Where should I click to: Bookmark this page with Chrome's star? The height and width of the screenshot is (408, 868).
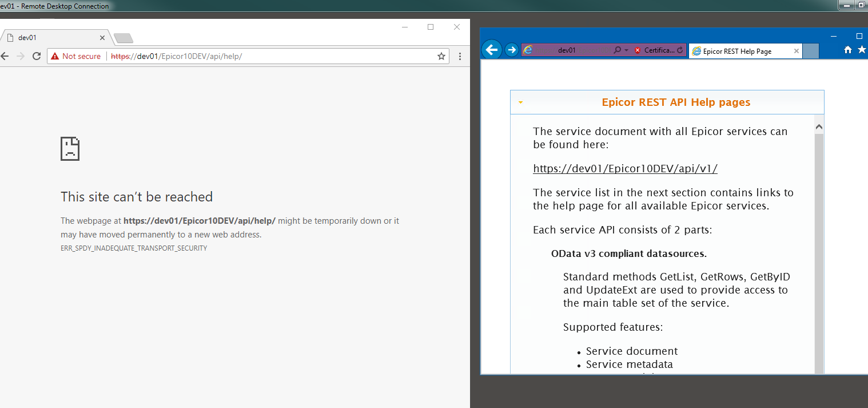[441, 56]
